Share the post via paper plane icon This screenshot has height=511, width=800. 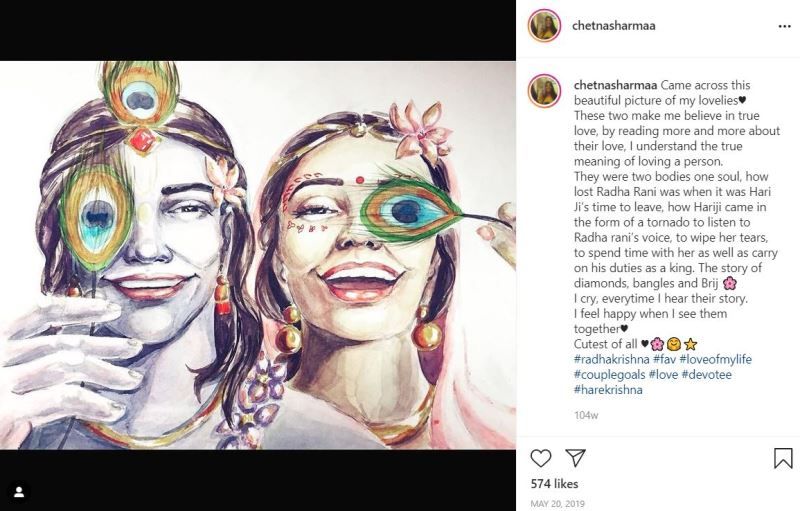tap(576, 458)
